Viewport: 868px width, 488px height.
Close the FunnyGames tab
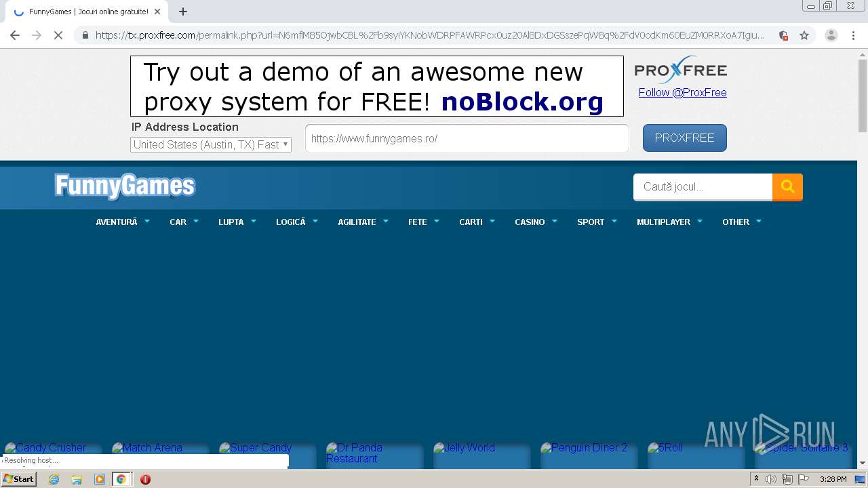[157, 12]
